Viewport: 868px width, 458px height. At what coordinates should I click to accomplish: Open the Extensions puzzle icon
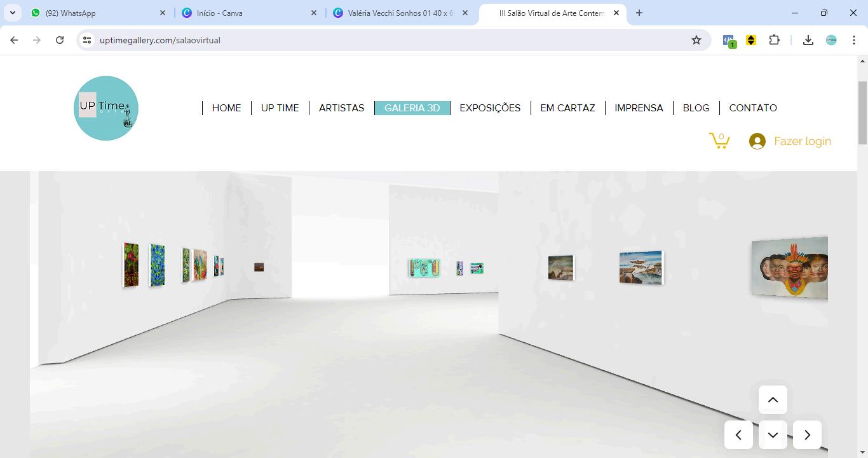[774, 40]
